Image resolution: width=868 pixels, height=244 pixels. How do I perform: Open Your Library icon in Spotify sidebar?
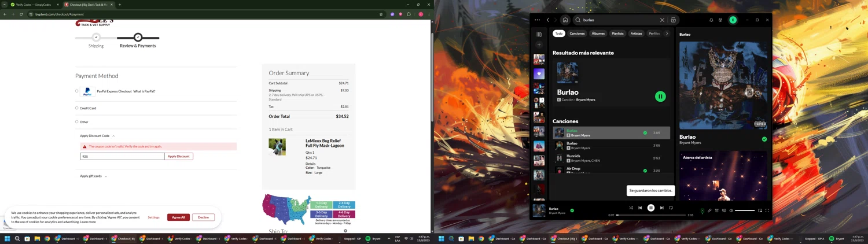point(539,34)
